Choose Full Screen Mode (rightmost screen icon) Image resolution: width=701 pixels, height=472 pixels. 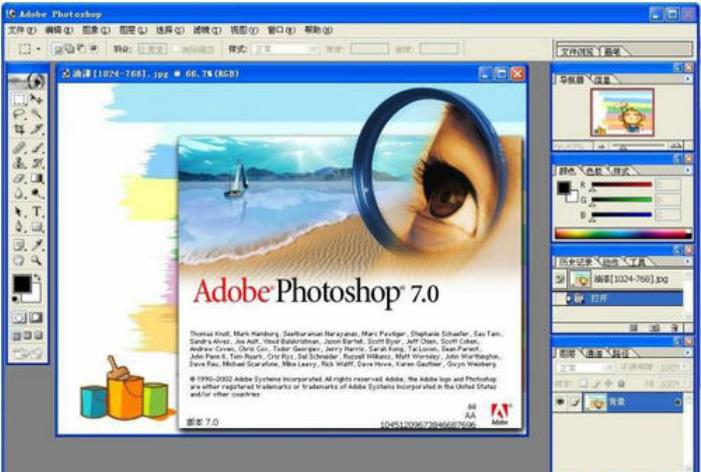(x=38, y=336)
